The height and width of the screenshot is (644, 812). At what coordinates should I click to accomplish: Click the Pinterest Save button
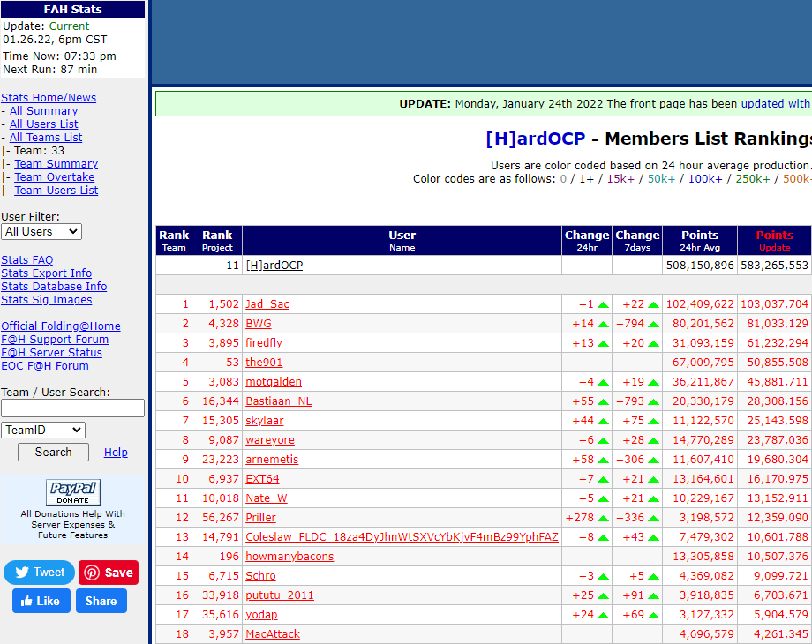(x=109, y=573)
